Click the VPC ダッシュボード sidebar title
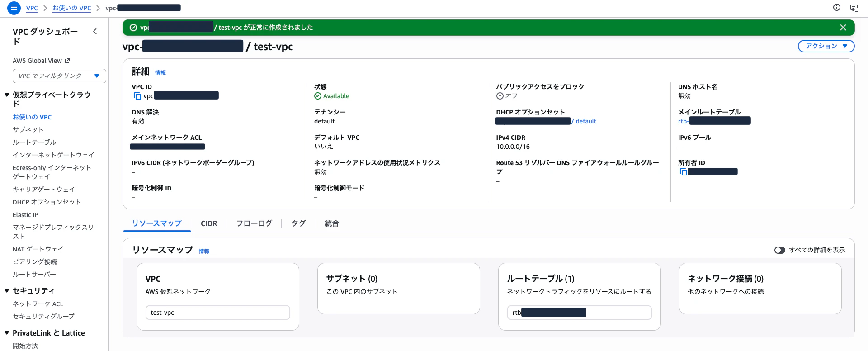 tap(45, 37)
